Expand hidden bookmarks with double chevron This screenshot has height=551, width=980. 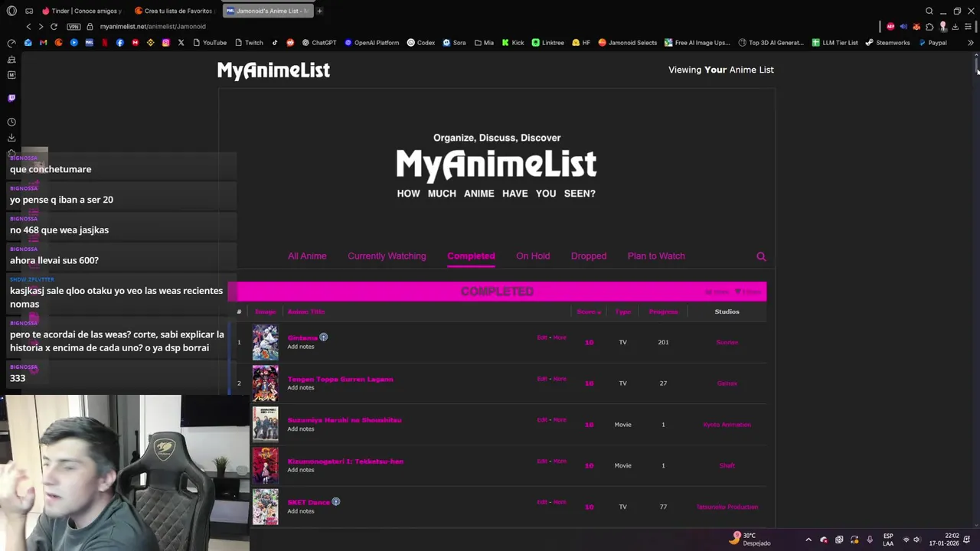pyautogui.click(x=971, y=43)
